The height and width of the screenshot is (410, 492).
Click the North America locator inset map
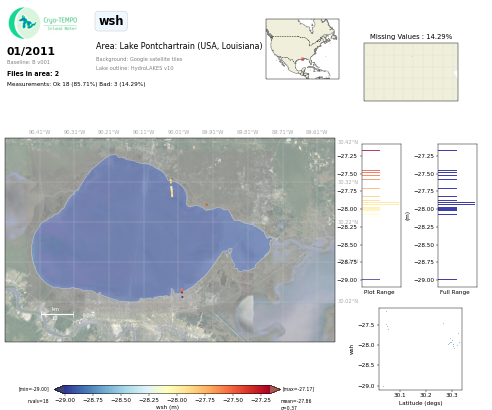(302, 49)
